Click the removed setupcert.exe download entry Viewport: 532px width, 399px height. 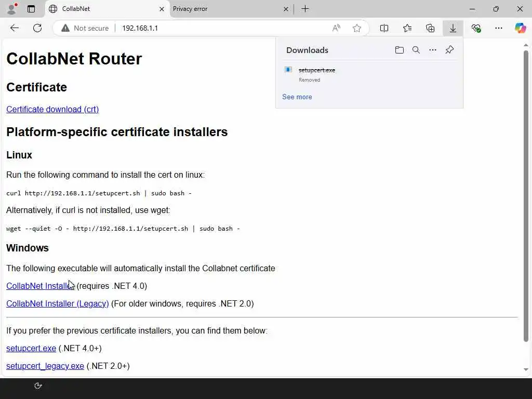369,74
